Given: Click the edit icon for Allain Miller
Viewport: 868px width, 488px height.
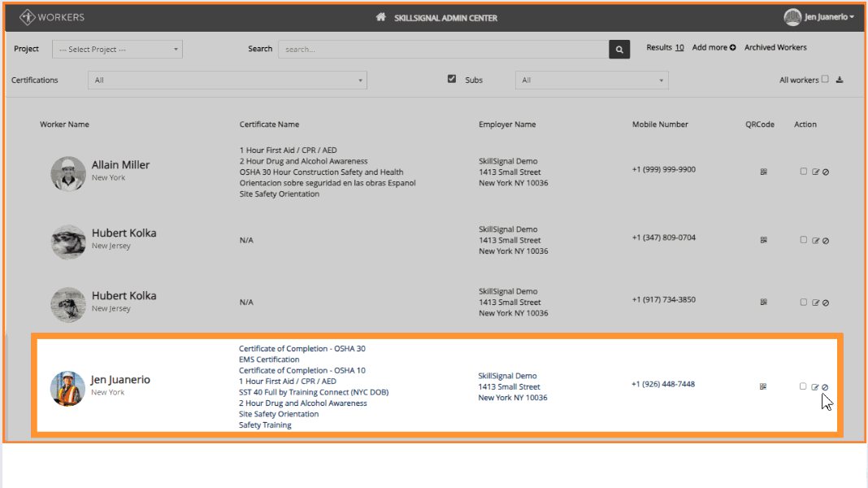Looking at the screenshot, I should 815,172.
